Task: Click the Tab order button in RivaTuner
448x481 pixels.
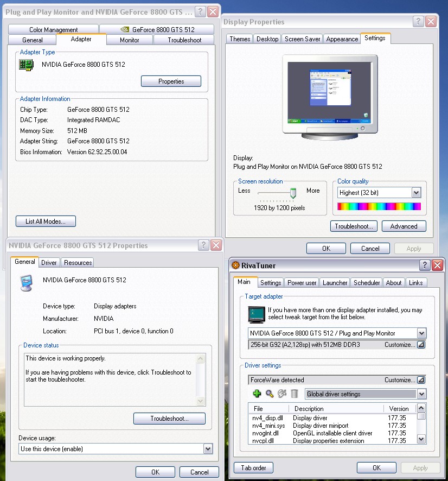Action: tap(253, 468)
